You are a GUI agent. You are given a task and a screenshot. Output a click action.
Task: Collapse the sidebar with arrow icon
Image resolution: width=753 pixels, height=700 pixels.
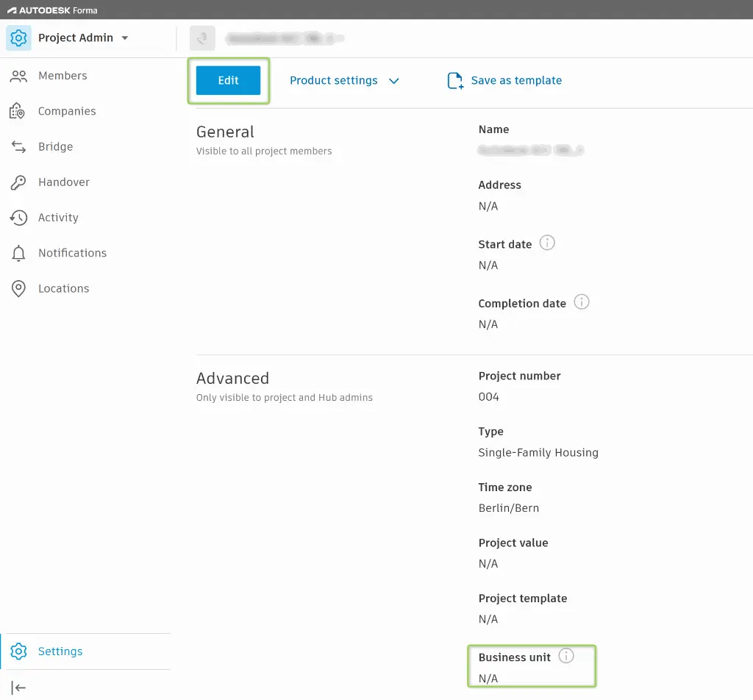tap(18, 688)
